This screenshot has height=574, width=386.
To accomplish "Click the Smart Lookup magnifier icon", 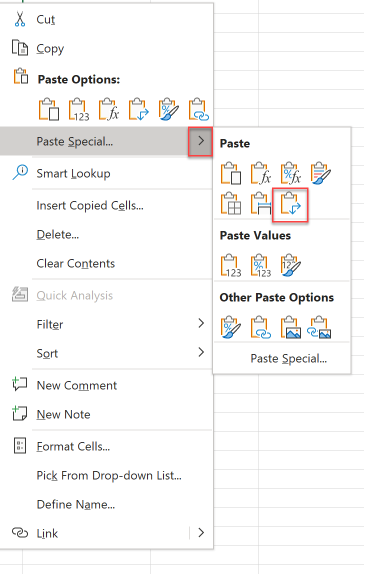I will tap(20, 172).
